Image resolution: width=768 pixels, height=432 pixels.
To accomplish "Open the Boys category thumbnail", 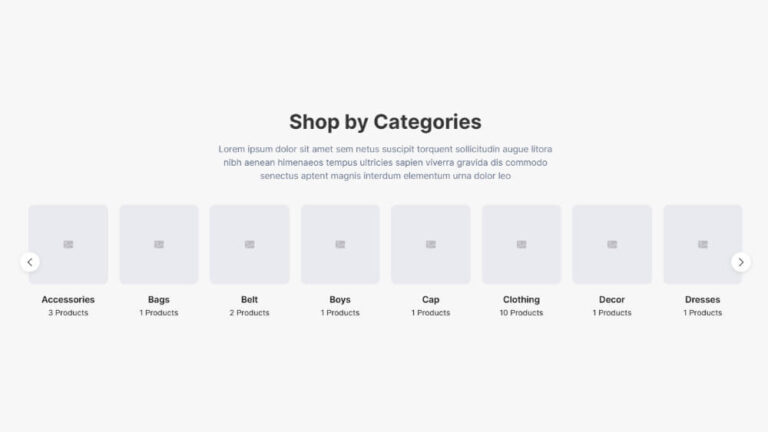I will click(340, 244).
